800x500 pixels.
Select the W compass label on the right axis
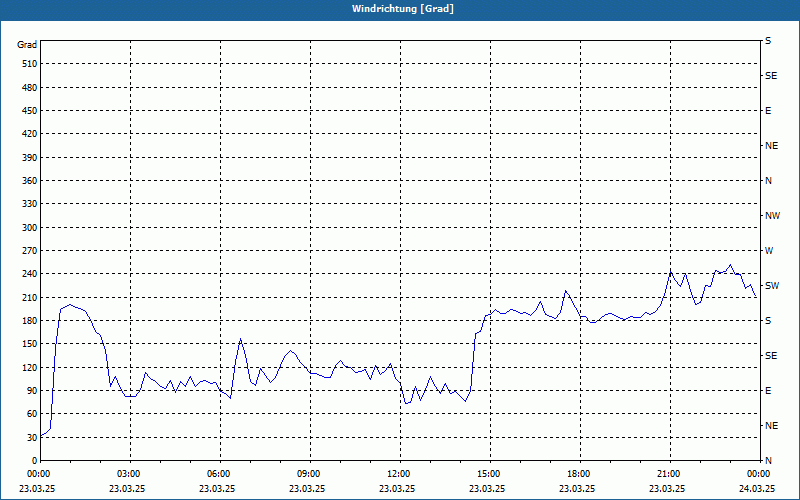click(769, 251)
